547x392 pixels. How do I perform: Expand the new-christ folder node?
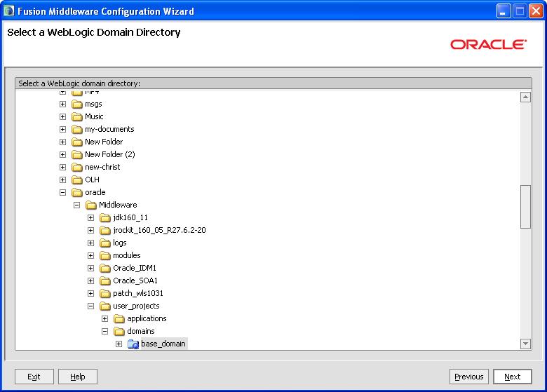(x=63, y=168)
